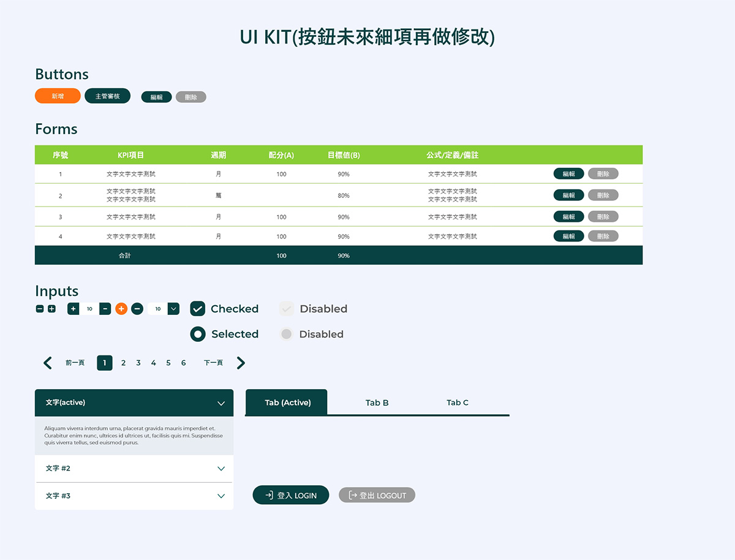Image resolution: width=735 pixels, height=560 pixels.
Task: Expand the 文字 #2 accordion item
Action: (221, 469)
